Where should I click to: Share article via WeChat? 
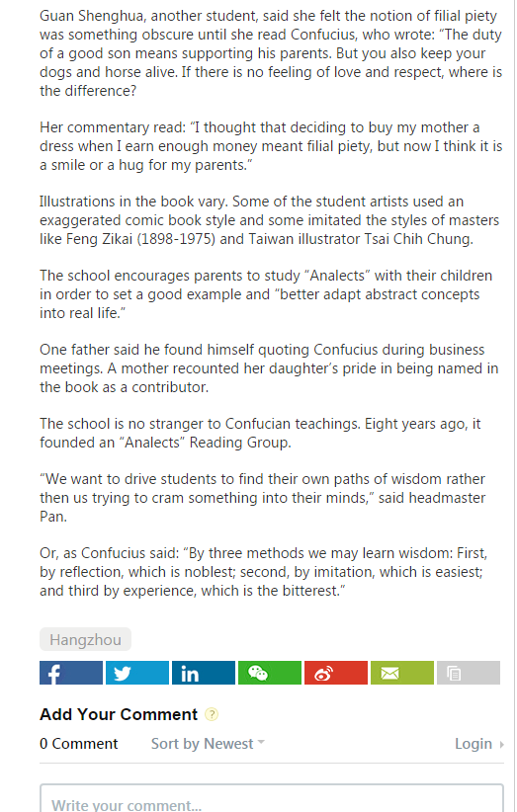[x=270, y=673]
